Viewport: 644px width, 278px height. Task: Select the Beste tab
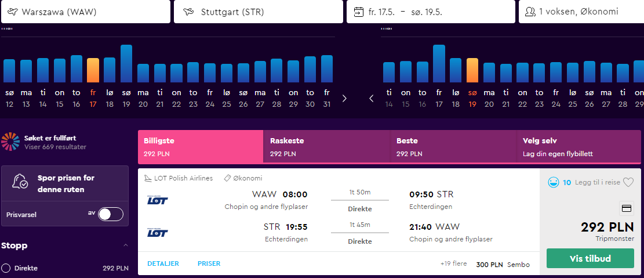pos(453,147)
